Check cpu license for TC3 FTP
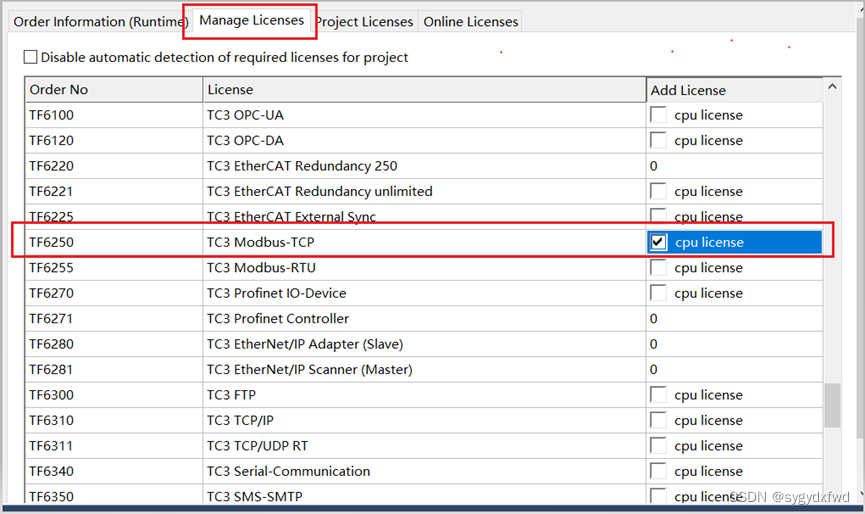 click(658, 394)
